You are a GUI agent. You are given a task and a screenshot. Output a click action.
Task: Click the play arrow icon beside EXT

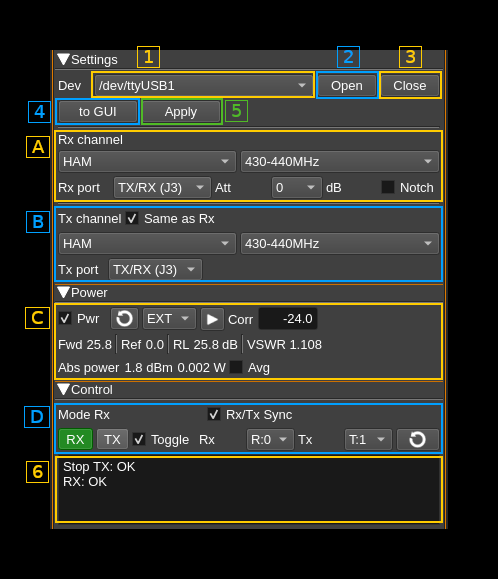(212, 319)
